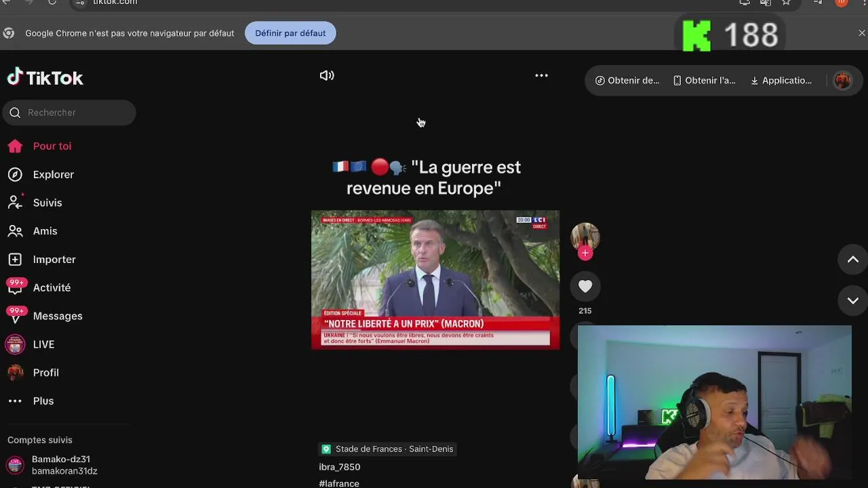Go to previous video with up arrow
This screenshot has width=868, height=488.
click(x=853, y=260)
